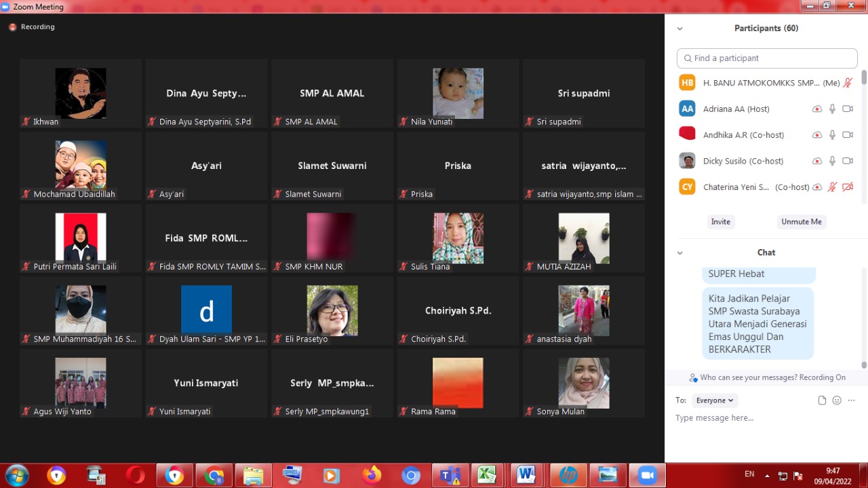
Task: Click Dicky Susilo (Co-host) name row
Action: tap(766, 161)
